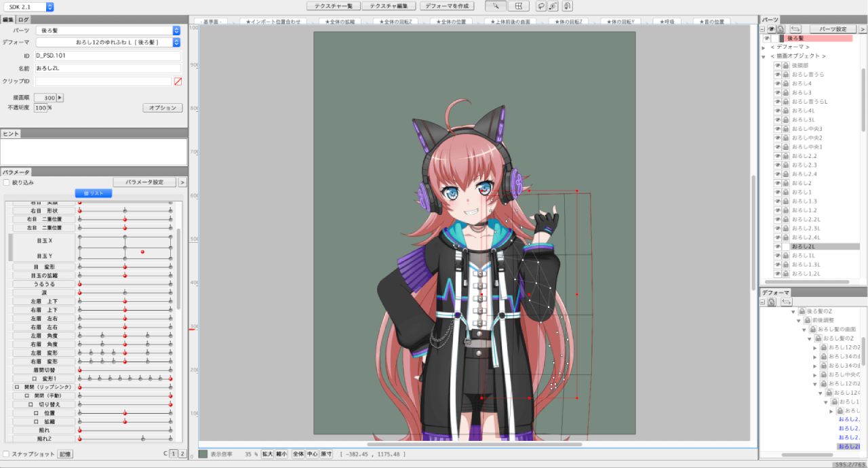Toggle lock for おろし2.2 drawable
The width and height of the screenshot is (868, 468).
[785, 156]
